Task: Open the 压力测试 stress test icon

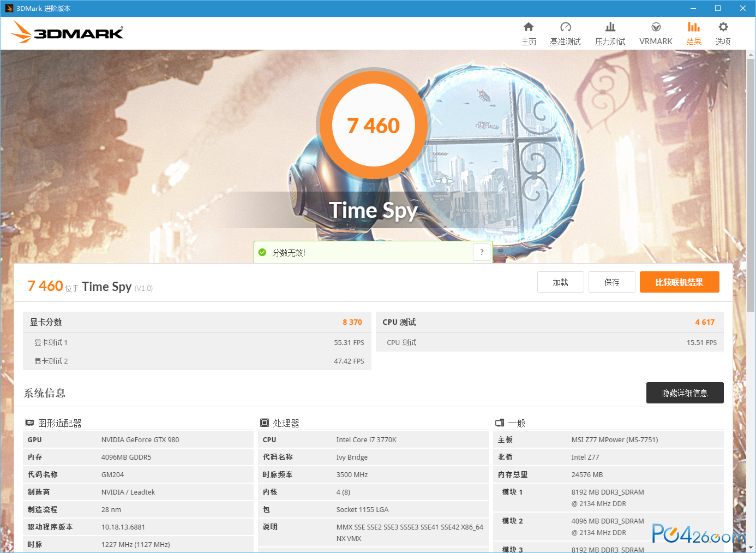Action: click(610, 27)
